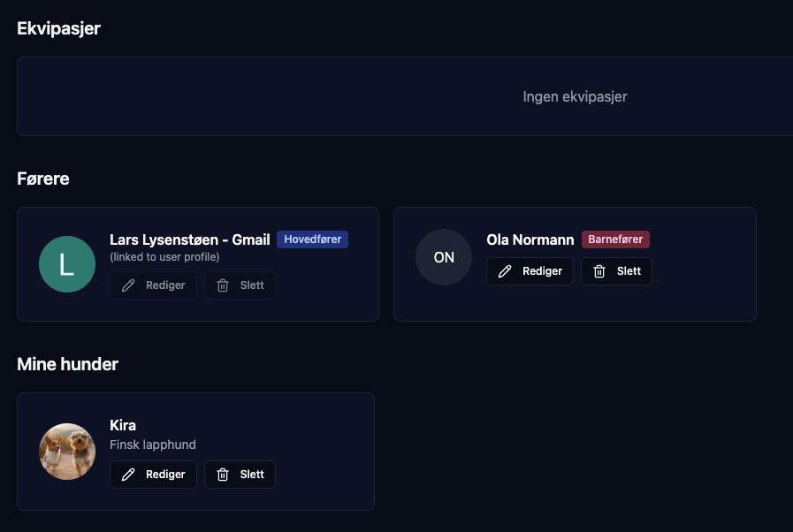This screenshot has width=793, height=532.
Task: Click the Mine hunder section heading
Action: click(68, 364)
